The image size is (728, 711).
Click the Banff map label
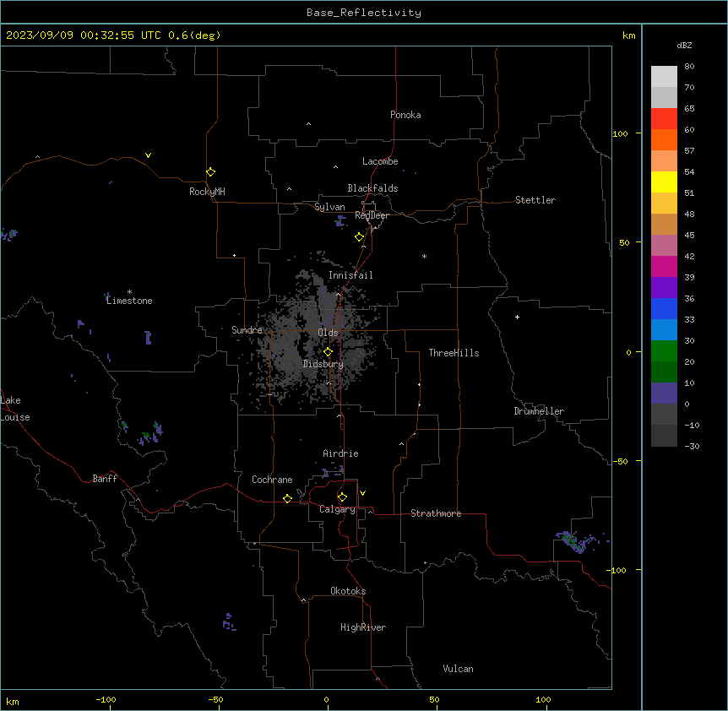coord(105,479)
